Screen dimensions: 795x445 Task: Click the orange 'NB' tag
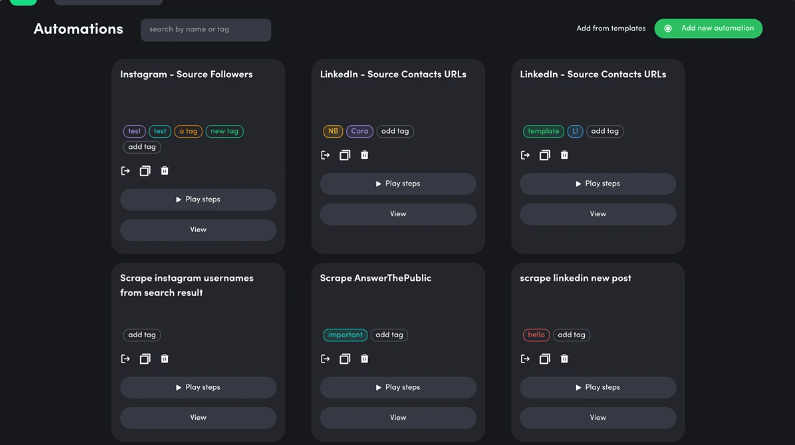click(x=333, y=131)
